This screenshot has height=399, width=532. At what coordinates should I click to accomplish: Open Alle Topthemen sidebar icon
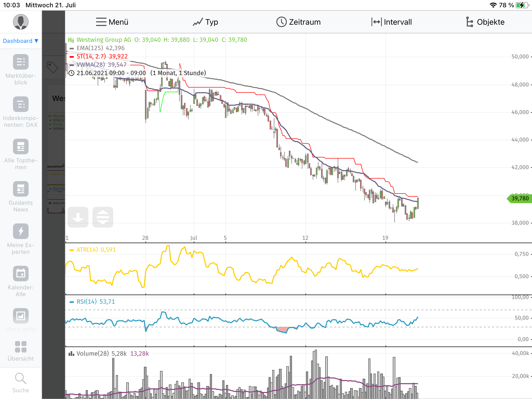21,147
